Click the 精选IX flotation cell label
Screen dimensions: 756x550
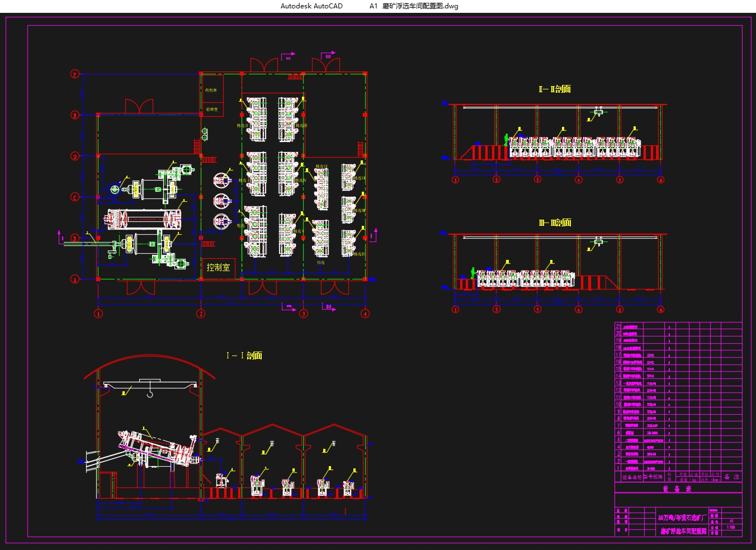(360, 254)
